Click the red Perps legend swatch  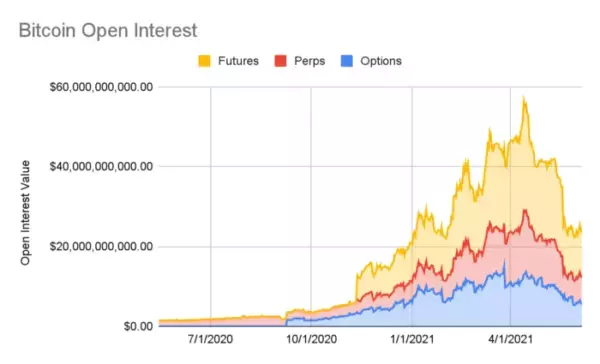point(280,61)
